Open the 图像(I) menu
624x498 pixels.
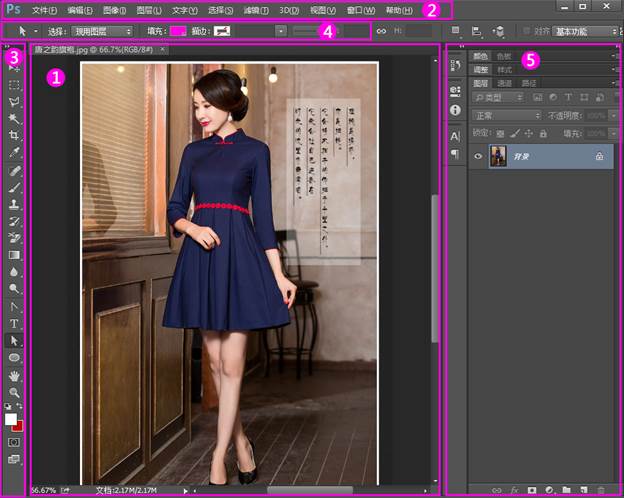(114, 10)
